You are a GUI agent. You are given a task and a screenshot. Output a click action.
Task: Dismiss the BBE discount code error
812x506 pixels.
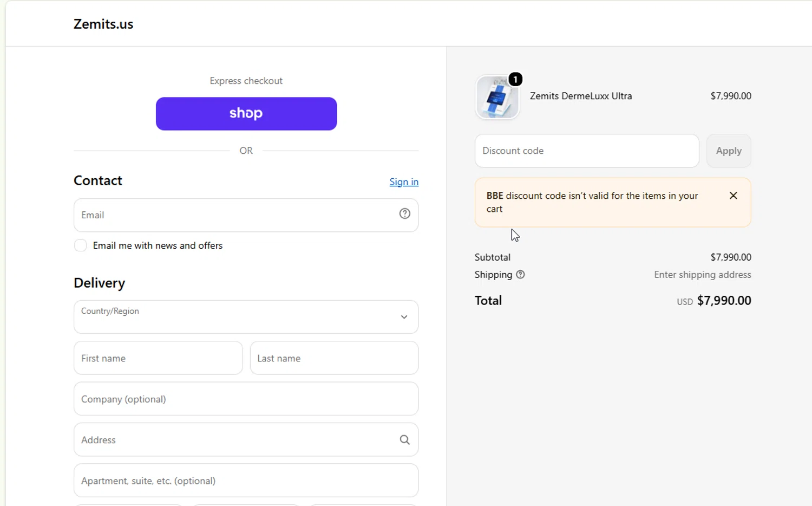[733, 196]
